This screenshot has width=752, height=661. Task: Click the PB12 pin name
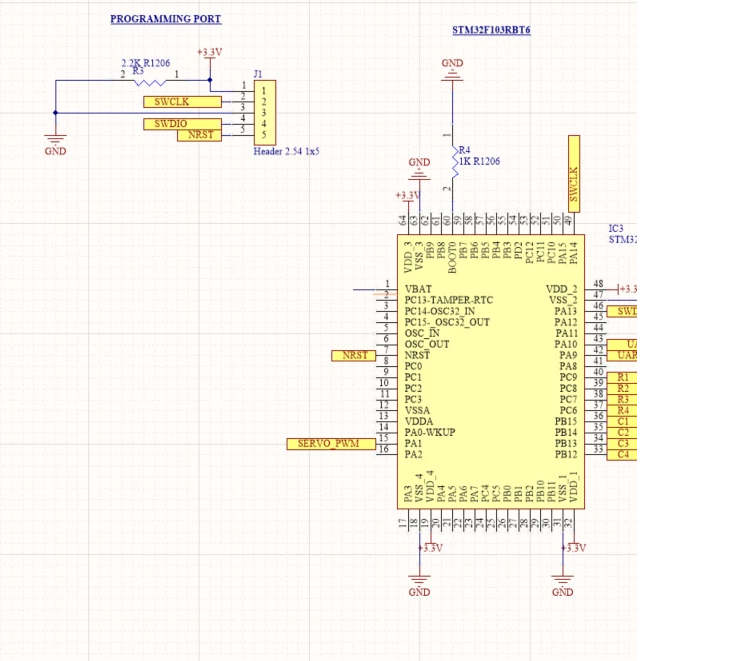coord(566,455)
